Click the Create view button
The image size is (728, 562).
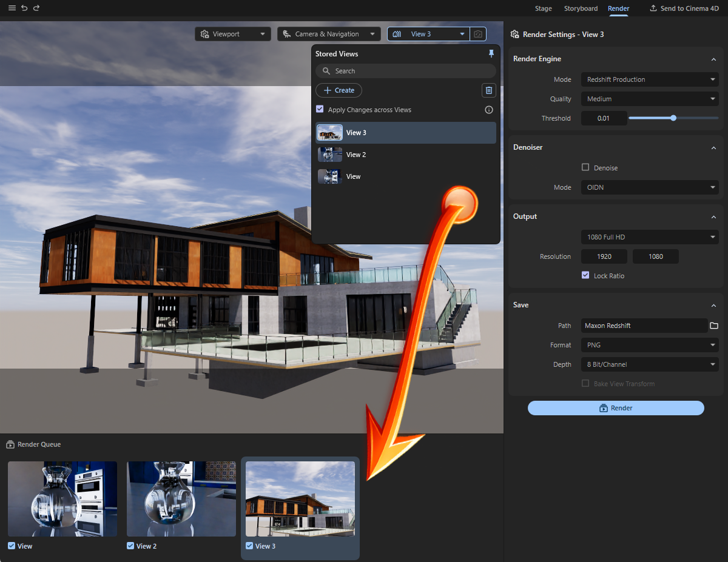(x=339, y=90)
